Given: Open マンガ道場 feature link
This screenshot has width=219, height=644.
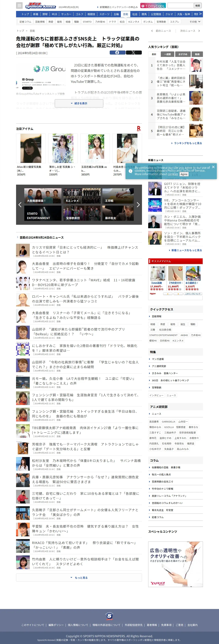Looking at the screenshot, I should 158,359.
